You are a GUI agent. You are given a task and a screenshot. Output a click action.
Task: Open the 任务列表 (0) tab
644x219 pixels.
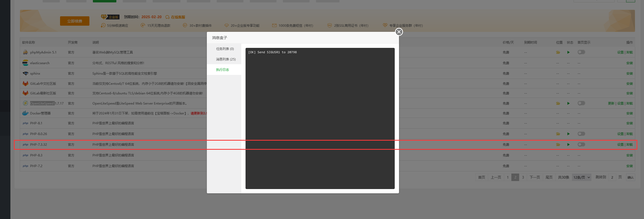click(x=225, y=49)
